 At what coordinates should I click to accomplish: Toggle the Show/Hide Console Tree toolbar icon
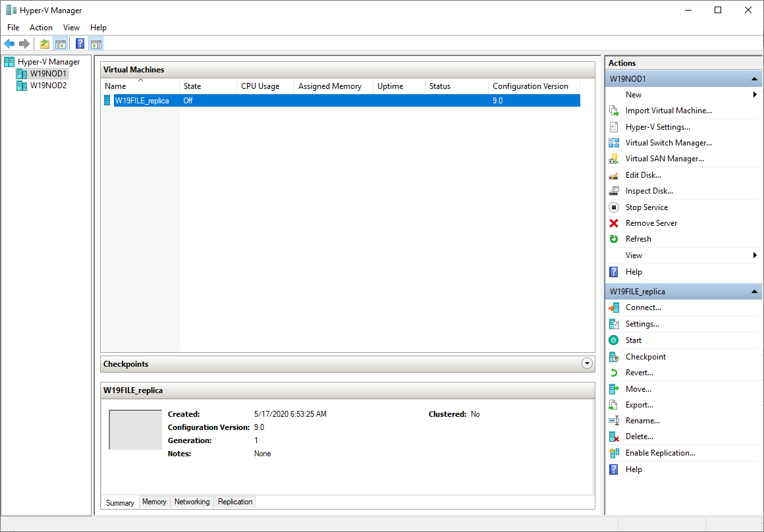tap(60, 44)
